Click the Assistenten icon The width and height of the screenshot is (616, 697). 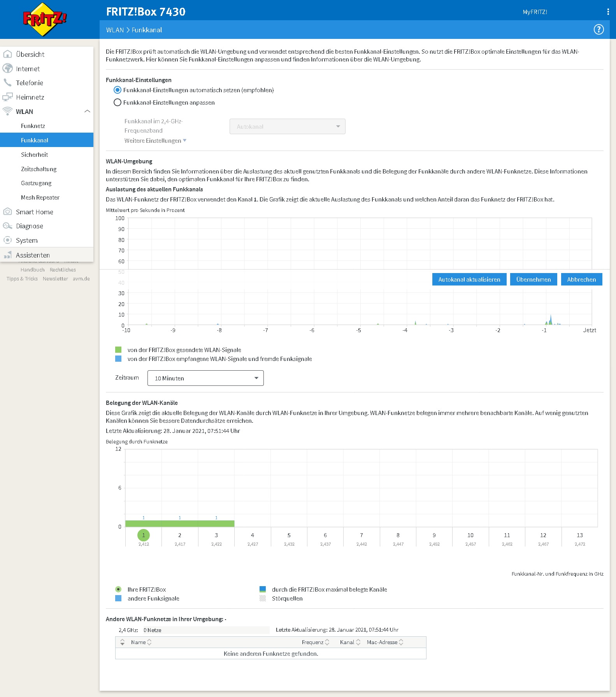click(x=7, y=255)
